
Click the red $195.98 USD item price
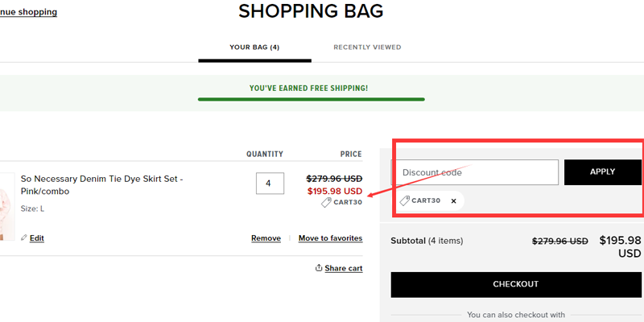click(x=335, y=191)
